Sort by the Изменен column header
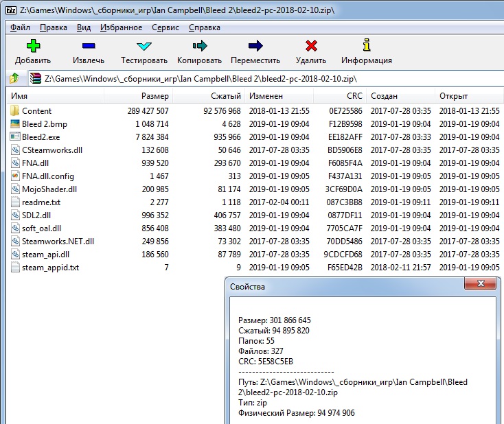 [279, 96]
